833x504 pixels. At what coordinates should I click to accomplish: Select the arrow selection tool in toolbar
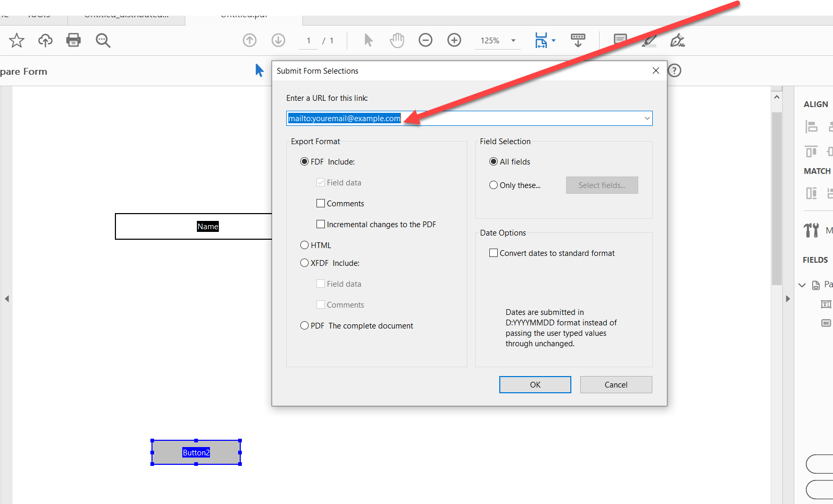[368, 40]
